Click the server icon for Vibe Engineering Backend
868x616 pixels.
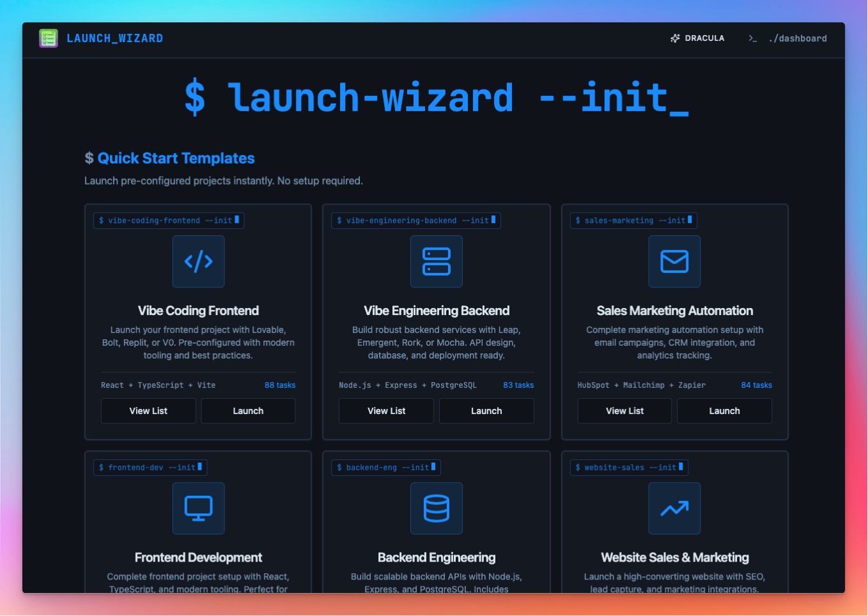click(x=437, y=261)
